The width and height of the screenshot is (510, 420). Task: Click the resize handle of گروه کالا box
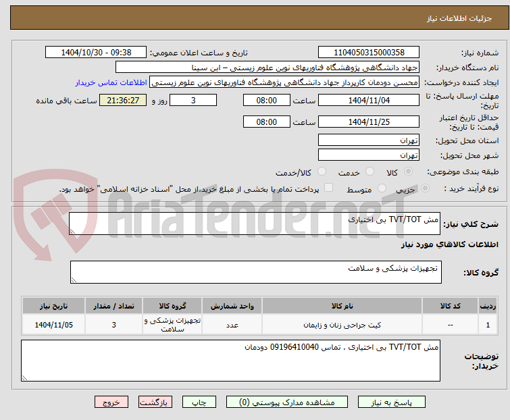74,280
